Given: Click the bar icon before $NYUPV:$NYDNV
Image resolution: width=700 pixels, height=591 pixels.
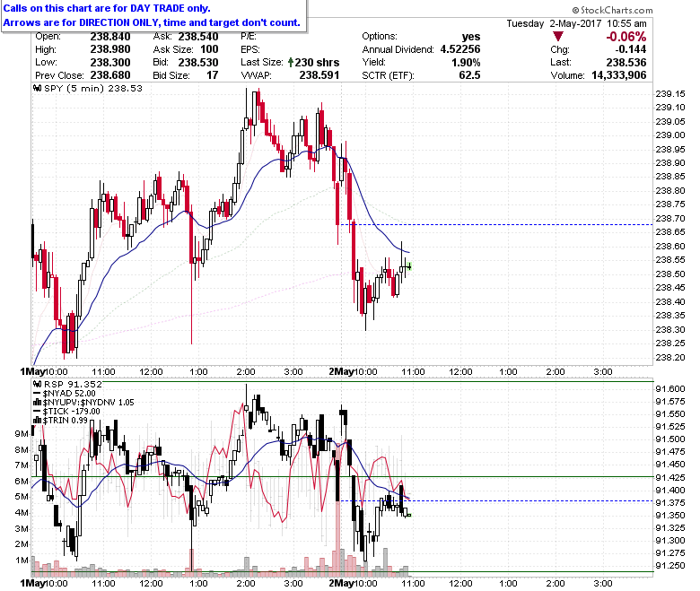Looking at the screenshot, I should click(x=38, y=403).
